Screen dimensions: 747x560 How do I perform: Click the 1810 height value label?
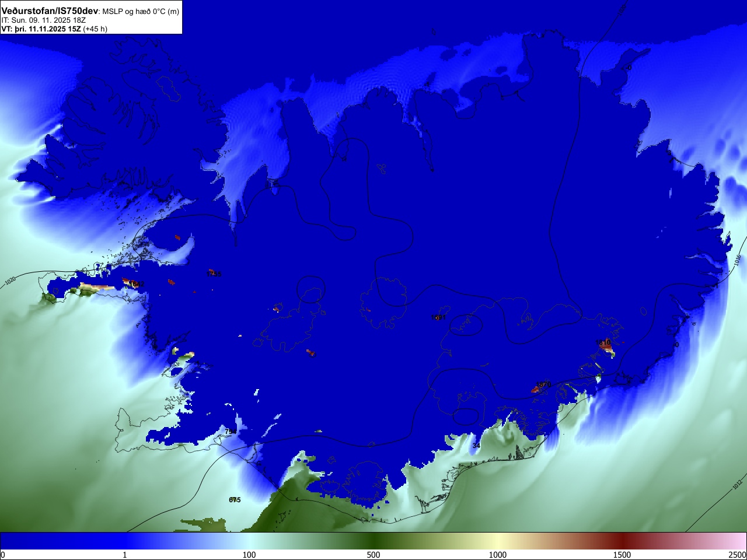[603, 342]
